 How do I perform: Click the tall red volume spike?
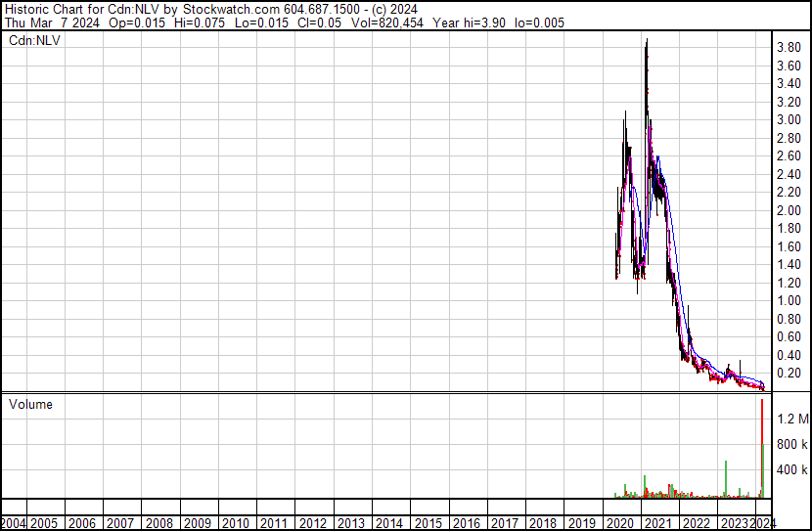(x=762, y=440)
